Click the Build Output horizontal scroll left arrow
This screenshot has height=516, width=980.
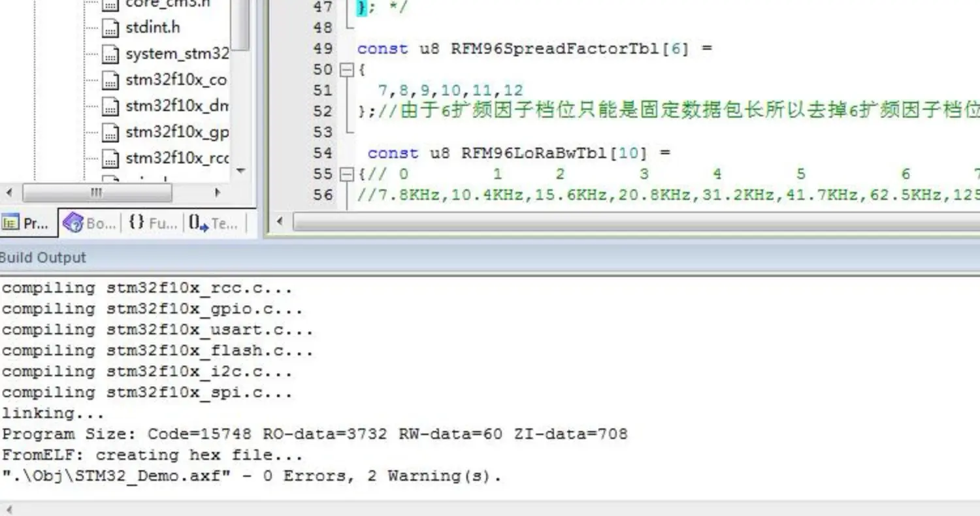(x=8, y=509)
